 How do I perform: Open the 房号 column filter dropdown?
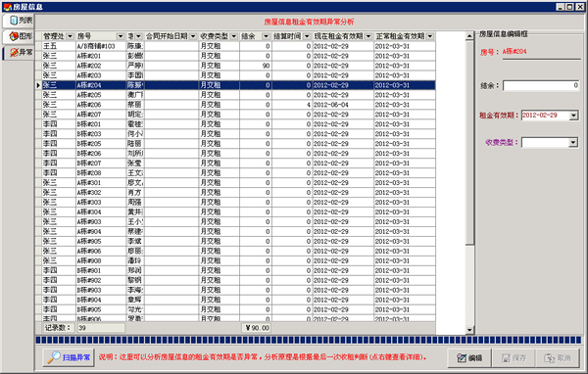click(121, 36)
